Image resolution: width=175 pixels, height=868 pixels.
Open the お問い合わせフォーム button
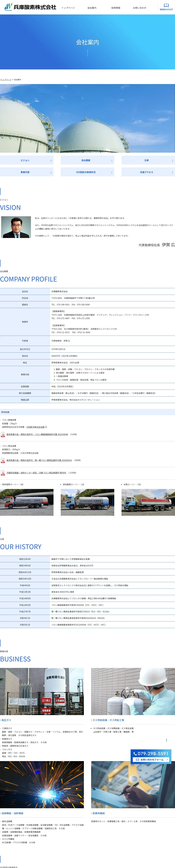click(x=151, y=759)
